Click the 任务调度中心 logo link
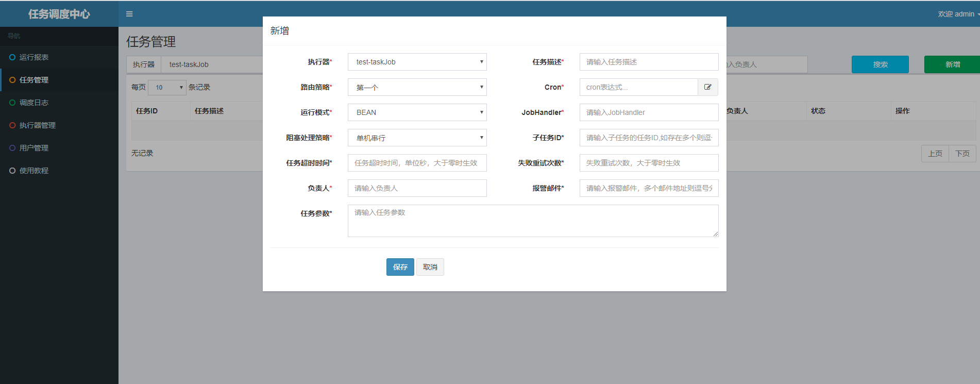 click(x=59, y=14)
